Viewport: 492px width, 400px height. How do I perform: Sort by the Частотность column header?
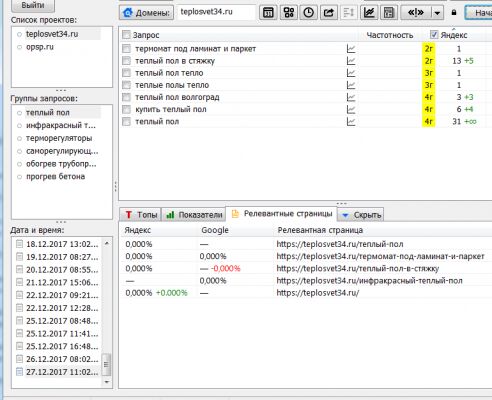point(390,35)
